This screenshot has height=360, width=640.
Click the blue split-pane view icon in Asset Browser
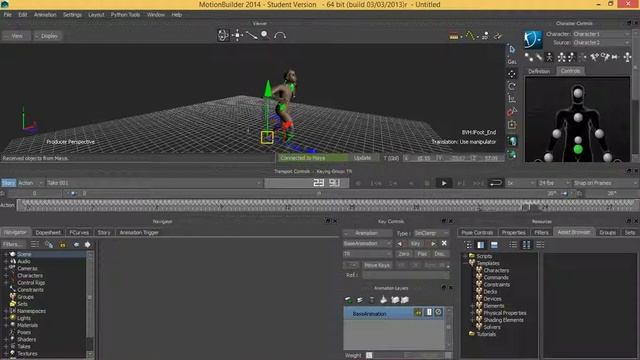(481, 244)
